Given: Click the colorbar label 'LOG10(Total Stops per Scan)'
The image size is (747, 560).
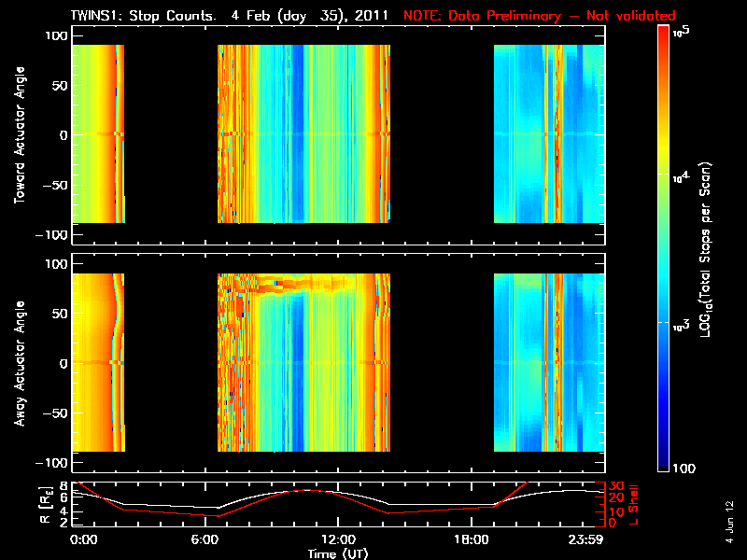Looking at the screenshot, I should 706,249.
